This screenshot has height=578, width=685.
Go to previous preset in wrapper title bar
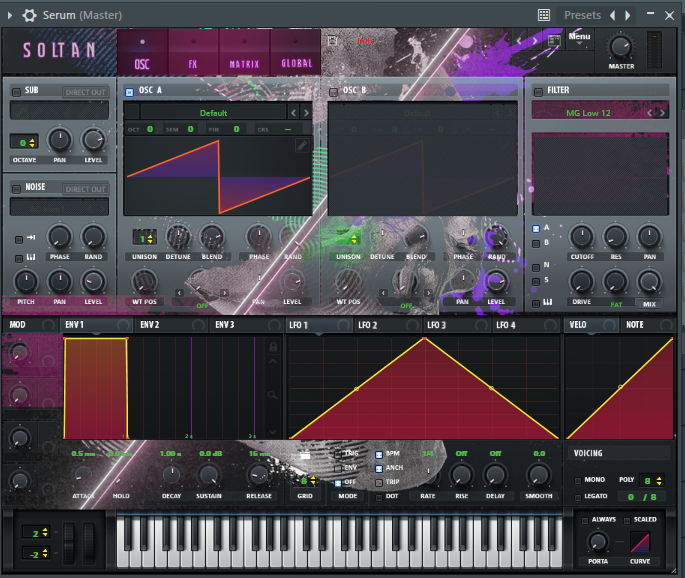[x=612, y=15]
